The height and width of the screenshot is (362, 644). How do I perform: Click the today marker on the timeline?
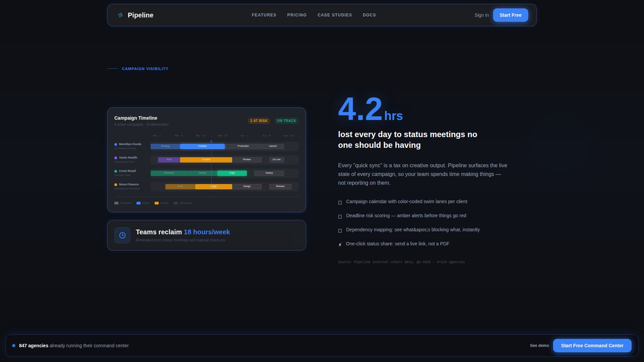[x=211, y=142]
